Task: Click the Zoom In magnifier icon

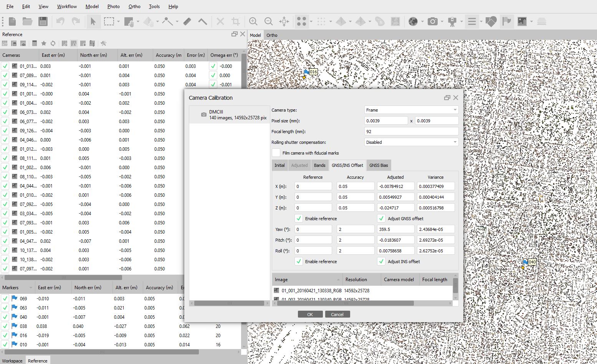Action: pyautogui.click(x=253, y=21)
